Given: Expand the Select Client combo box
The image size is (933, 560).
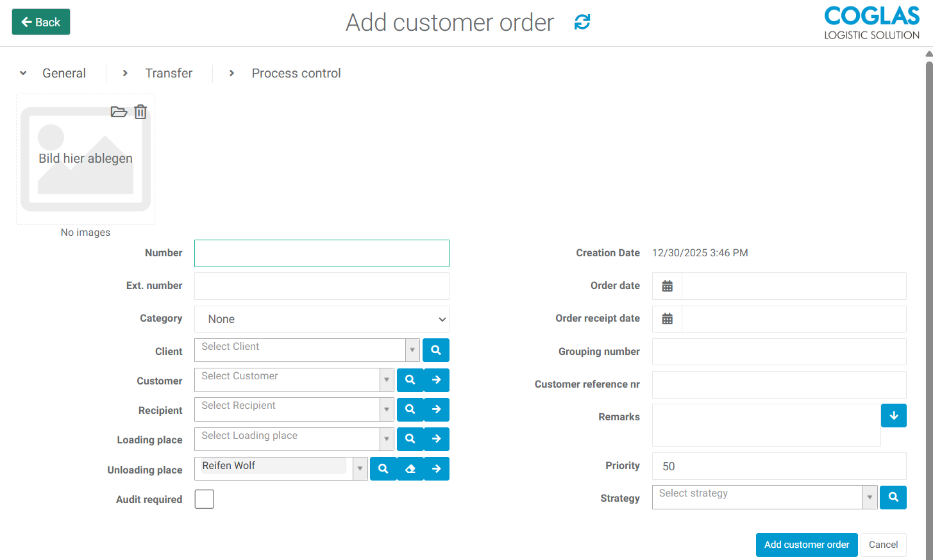Looking at the screenshot, I should click(412, 350).
